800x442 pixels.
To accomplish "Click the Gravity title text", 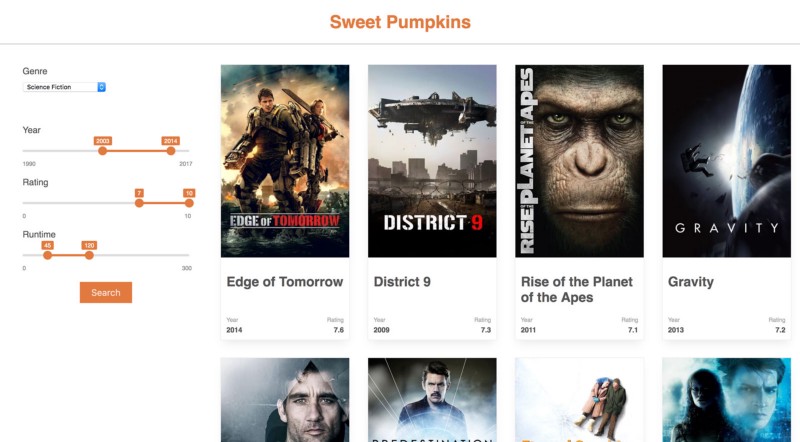I will tap(691, 282).
